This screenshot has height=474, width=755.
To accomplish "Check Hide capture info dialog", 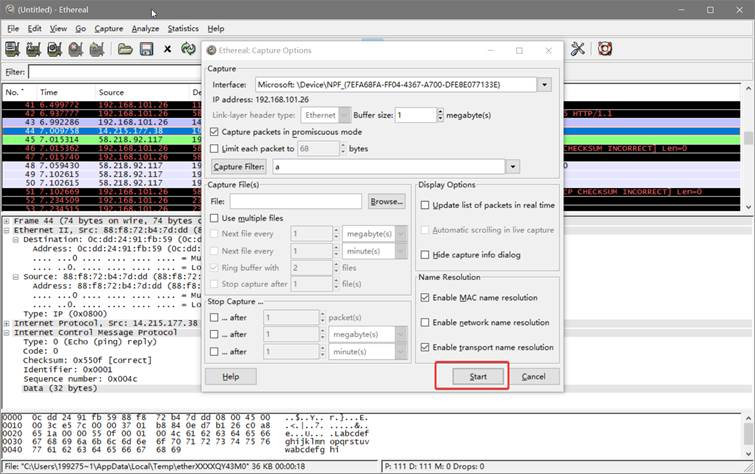I will [425, 255].
